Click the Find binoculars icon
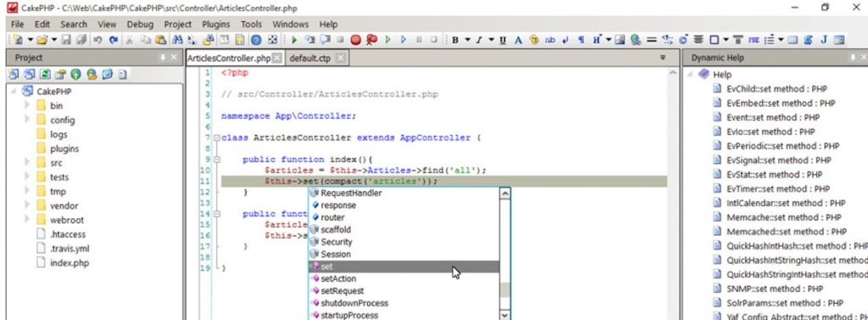 pos(177,40)
